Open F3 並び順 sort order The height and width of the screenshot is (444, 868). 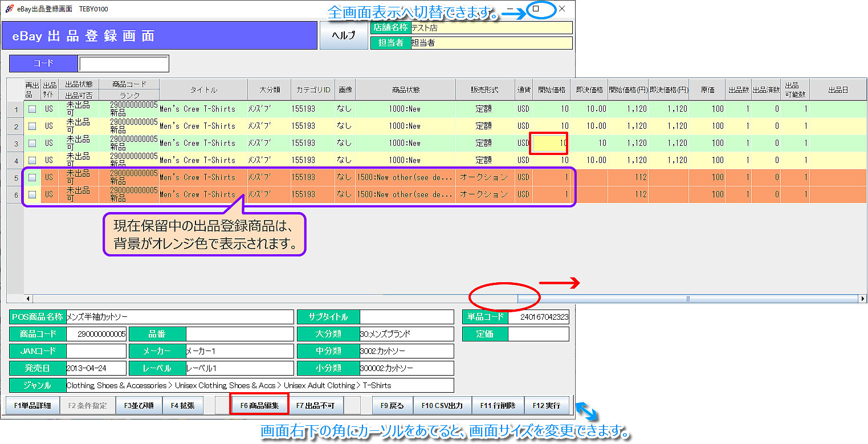pos(138,406)
